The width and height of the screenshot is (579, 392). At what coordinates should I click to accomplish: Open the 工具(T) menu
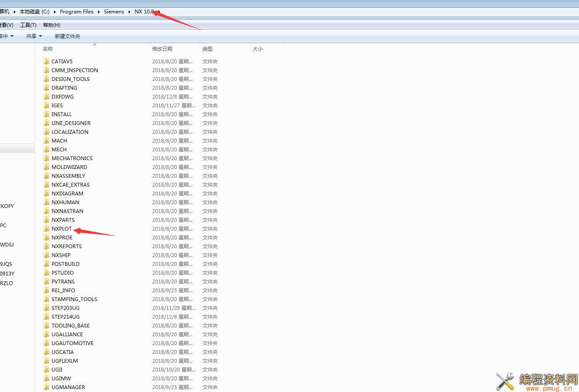[28, 25]
